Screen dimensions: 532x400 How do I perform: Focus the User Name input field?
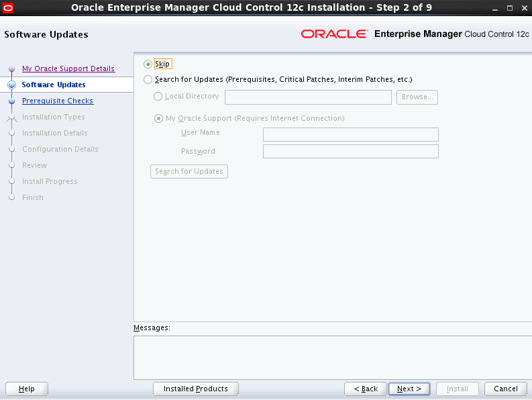pyautogui.click(x=350, y=134)
